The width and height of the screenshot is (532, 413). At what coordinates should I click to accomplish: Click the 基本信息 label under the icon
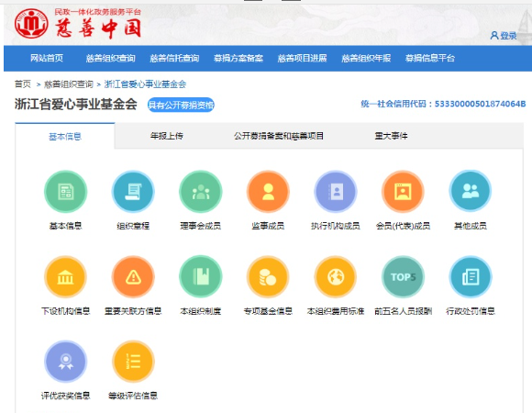click(65, 226)
